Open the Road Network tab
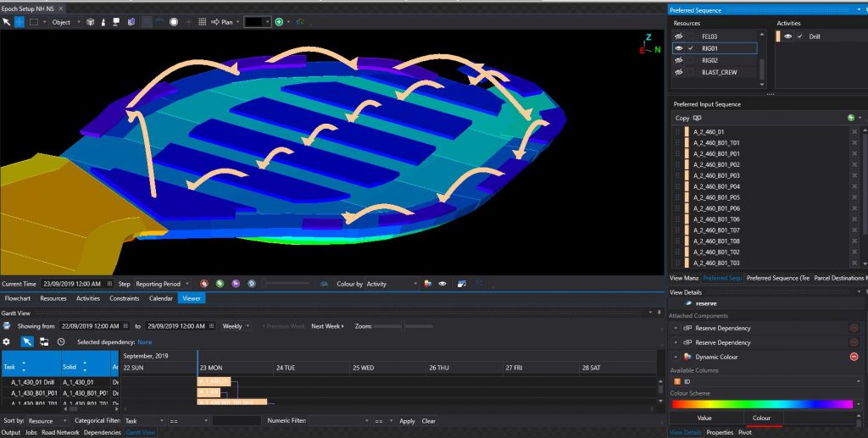The height and width of the screenshot is (438, 868). (x=61, y=432)
